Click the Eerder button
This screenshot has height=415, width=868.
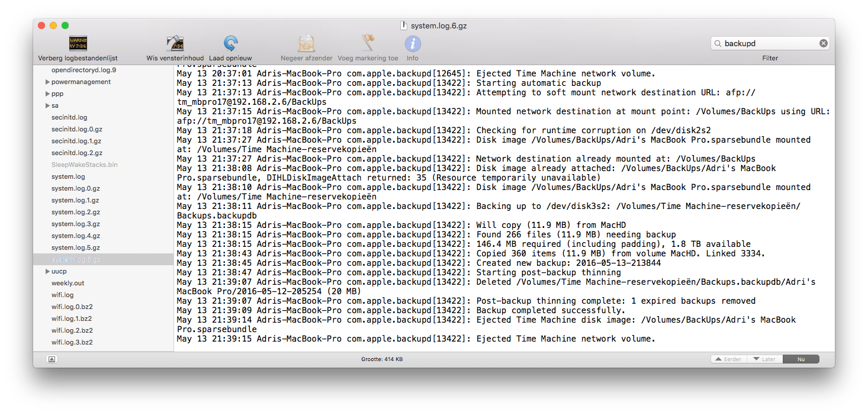point(728,358)
